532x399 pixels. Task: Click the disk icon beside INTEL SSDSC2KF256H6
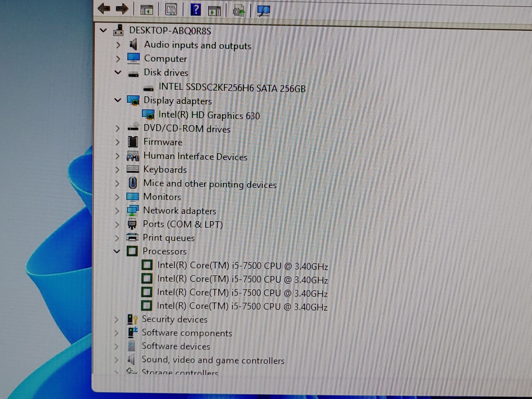(149, 88)
